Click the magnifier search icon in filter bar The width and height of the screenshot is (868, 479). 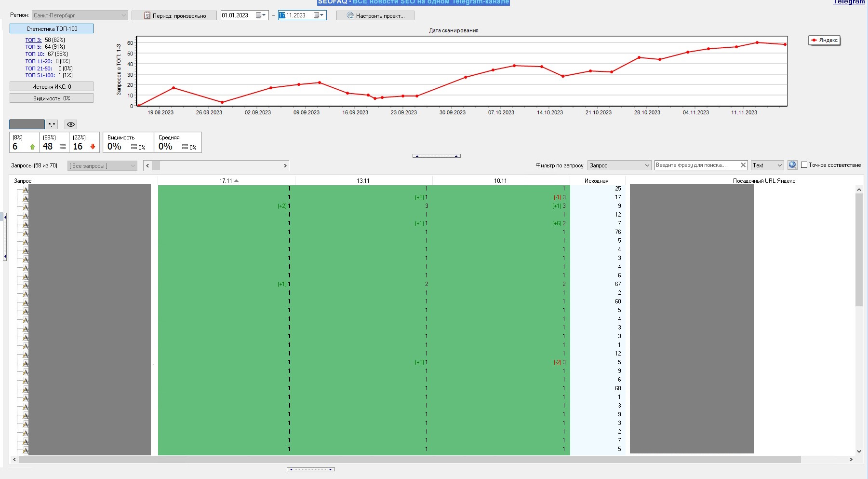coord(792,165)
